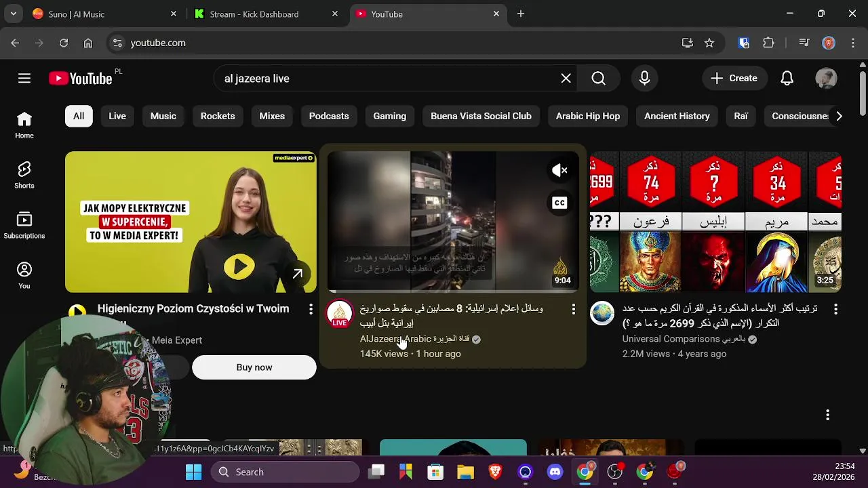The width and height of the screenshot is (868, 488).
Task: Filter results by Arabic Hip Hop chip
Action: 588,116
